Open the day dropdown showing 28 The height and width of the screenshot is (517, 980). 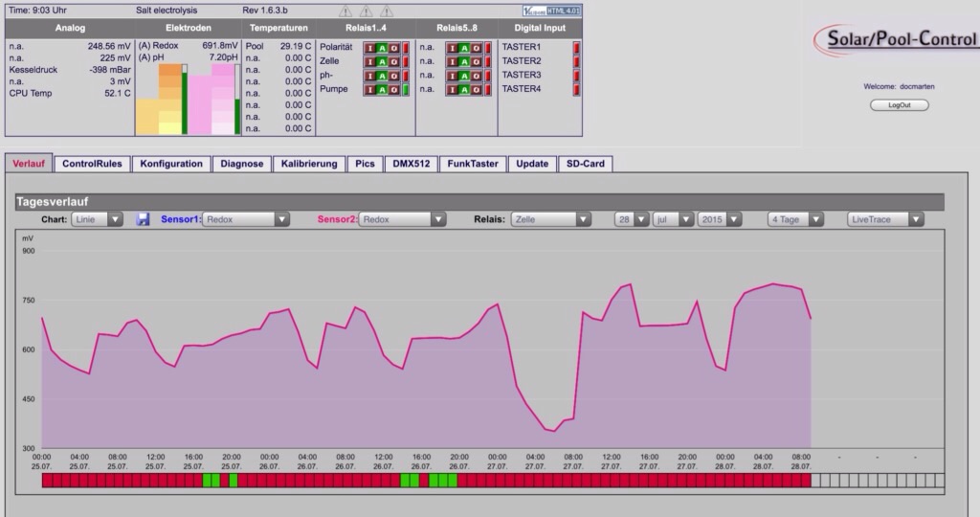tap(632, 219)
